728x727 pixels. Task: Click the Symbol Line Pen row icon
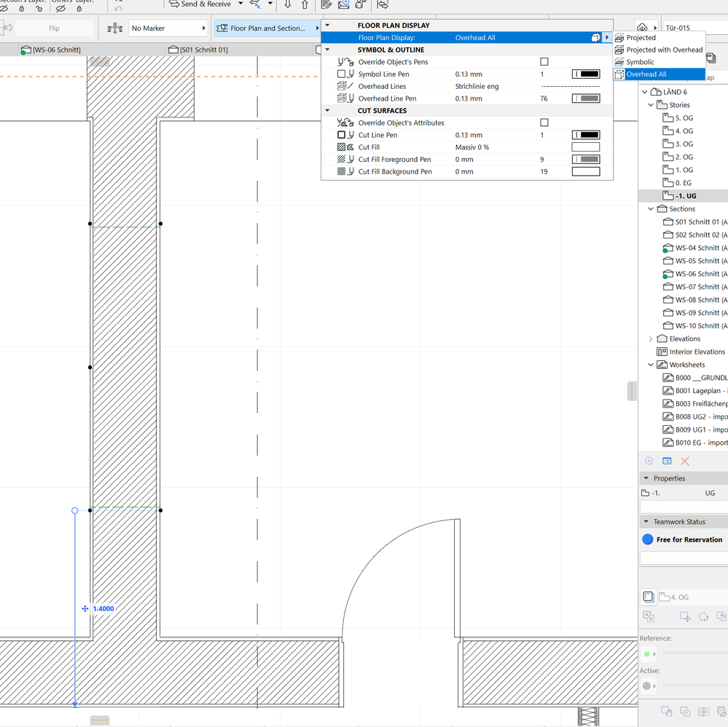tap(345, 74)
